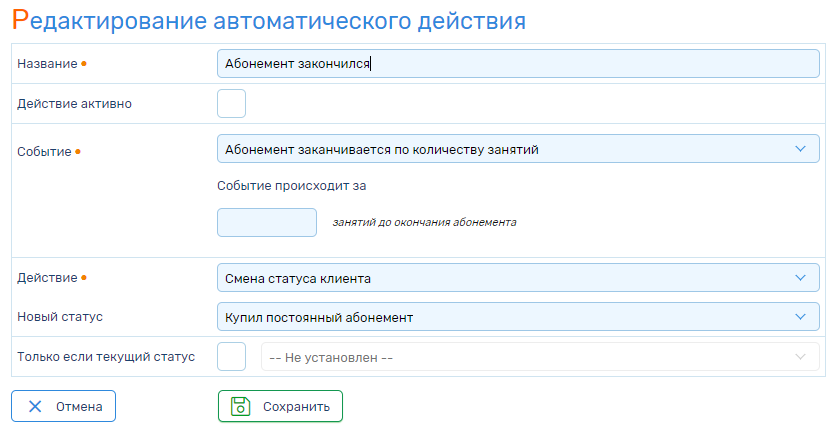Click the Новый статус label
833x437 pixels.
pyautogui.click(x=60, y=317)
